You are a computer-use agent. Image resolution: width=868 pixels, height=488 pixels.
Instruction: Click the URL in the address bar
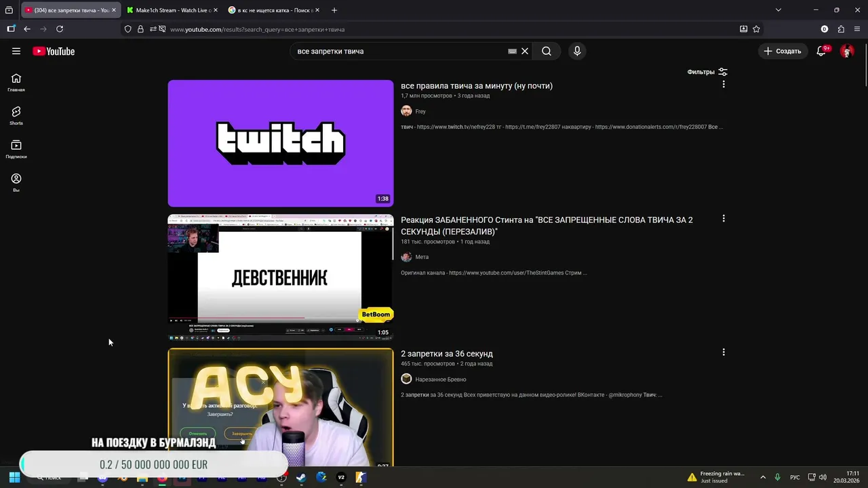pos(258,30)
